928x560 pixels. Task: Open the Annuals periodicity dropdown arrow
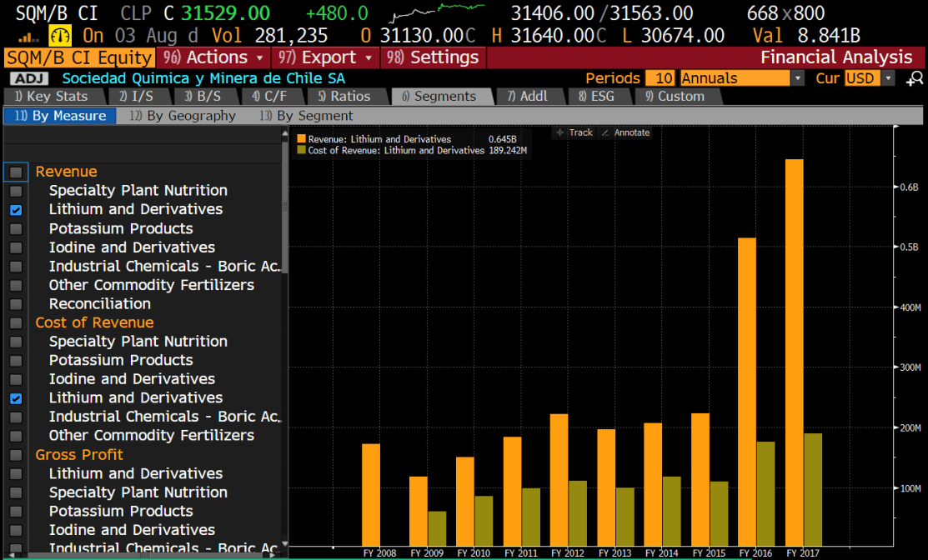pos(797,78)
